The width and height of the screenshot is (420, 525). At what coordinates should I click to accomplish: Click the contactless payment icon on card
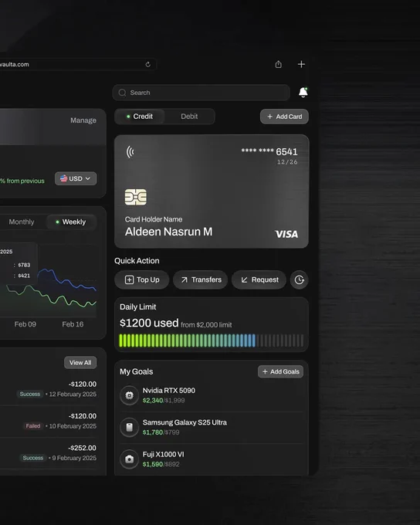pos(130,151)
